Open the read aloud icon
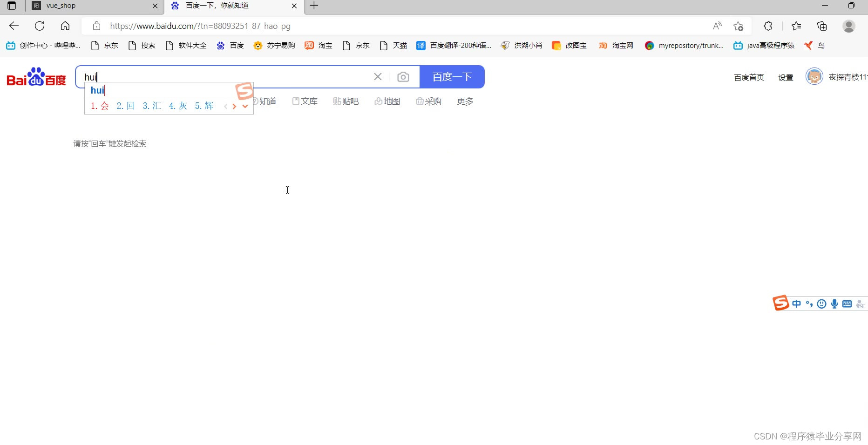This screenshot has height=445, width=868. [717, 26]
